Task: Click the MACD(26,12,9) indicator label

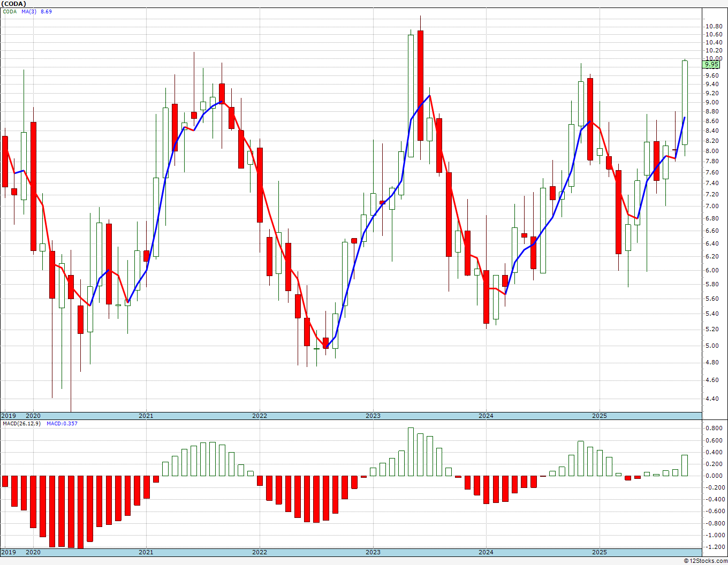Action: pyautogui.click(x=21, y=423)
